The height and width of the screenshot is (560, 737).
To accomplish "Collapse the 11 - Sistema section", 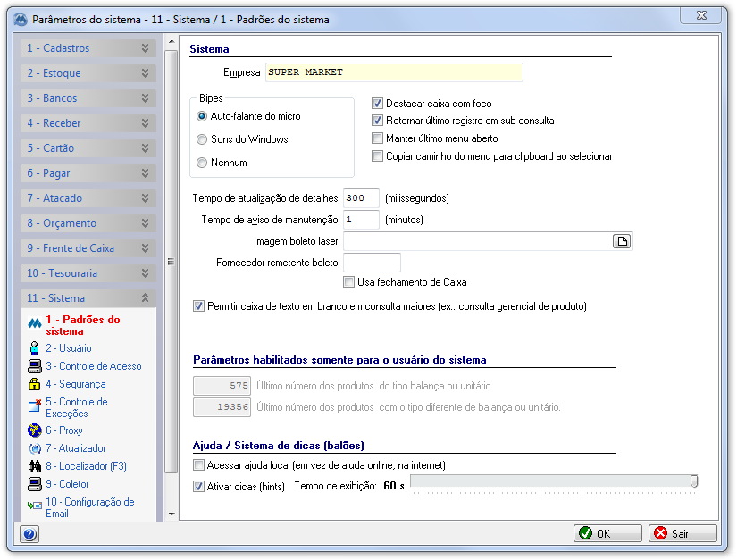I will pos(88,297).
